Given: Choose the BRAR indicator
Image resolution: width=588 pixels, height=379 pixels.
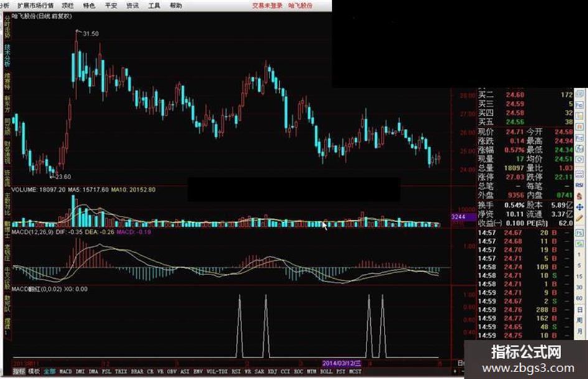Looking at the screenshot, I should pyautogui.click(x=138, y=372).
